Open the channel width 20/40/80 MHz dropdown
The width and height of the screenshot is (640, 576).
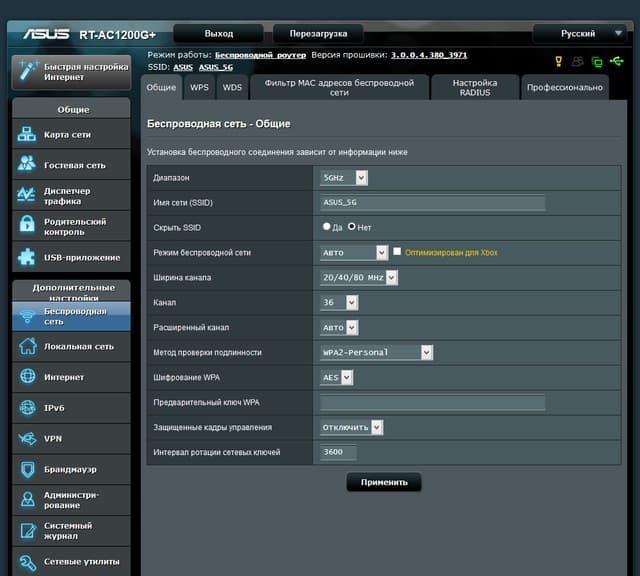coord(359,277)
